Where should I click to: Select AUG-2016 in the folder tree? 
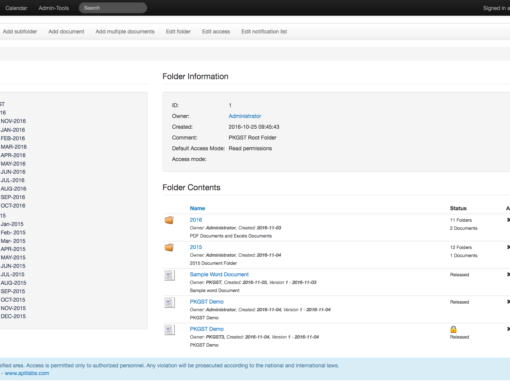(14, 189)
